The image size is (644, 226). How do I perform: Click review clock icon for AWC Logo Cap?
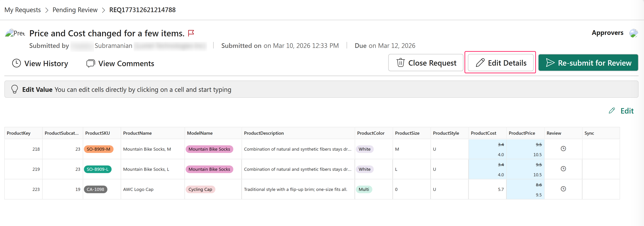[x=563, y=189]
